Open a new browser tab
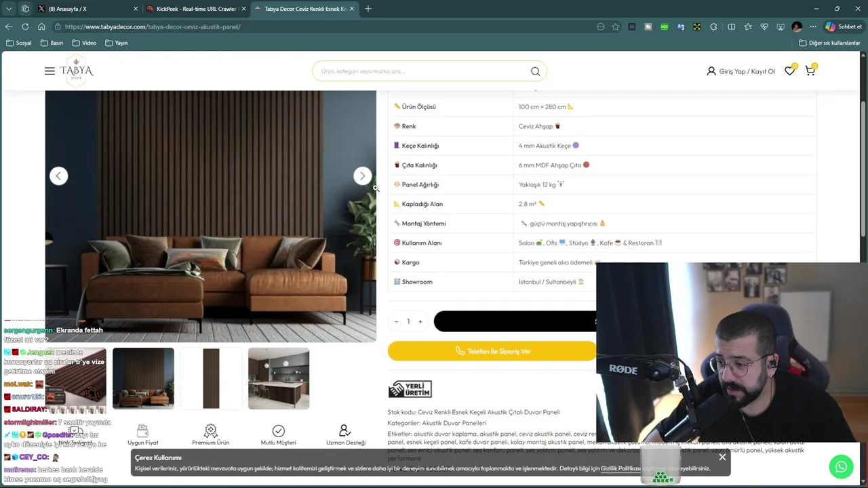Viewport: 868px width, 488px height. tap(368, 9)
